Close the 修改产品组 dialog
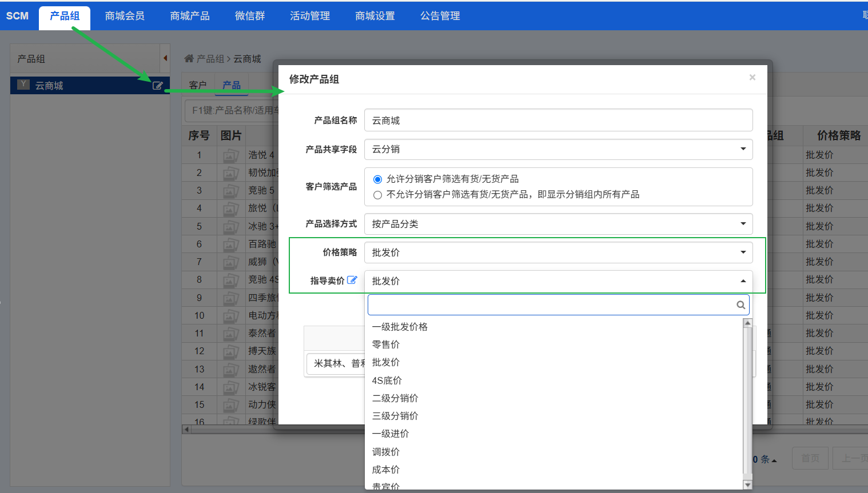 (752, 78)
